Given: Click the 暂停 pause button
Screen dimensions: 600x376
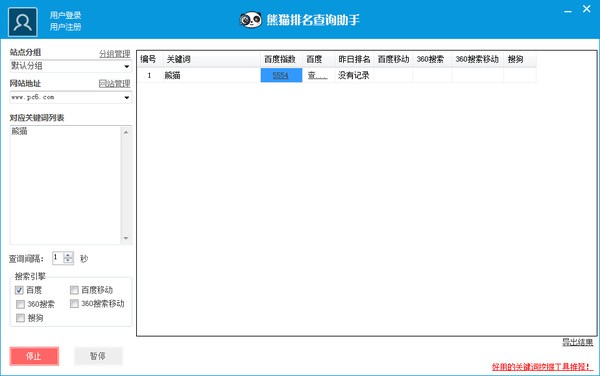Looking at the screenshot, I should (98, 356).
